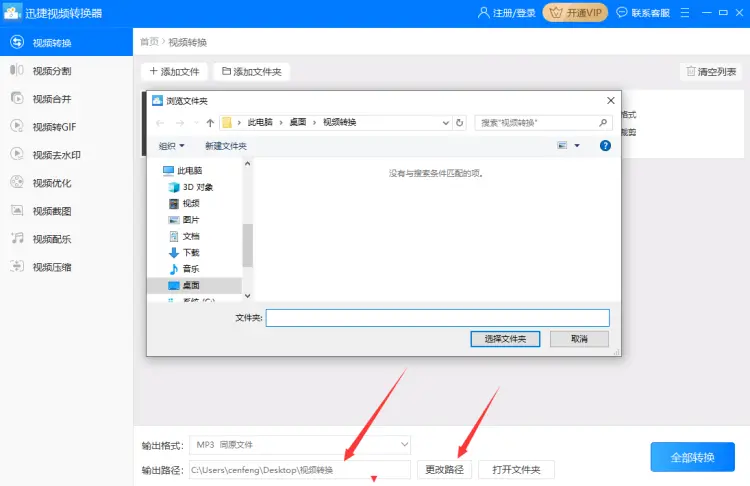Click 桌面 in the address bar
Viewport: 750px width, 486px height.
coord(298,122)
